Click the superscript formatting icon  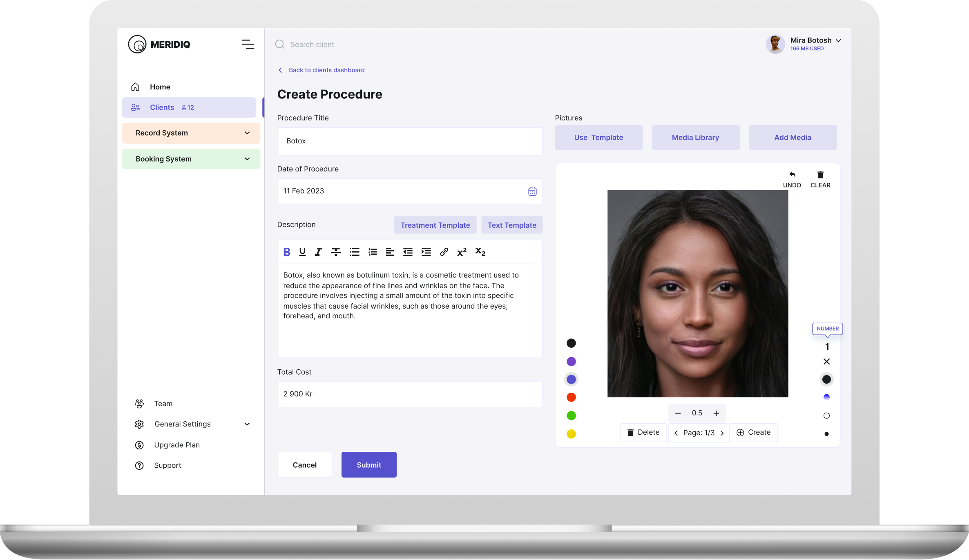click(x=462, y=252)
